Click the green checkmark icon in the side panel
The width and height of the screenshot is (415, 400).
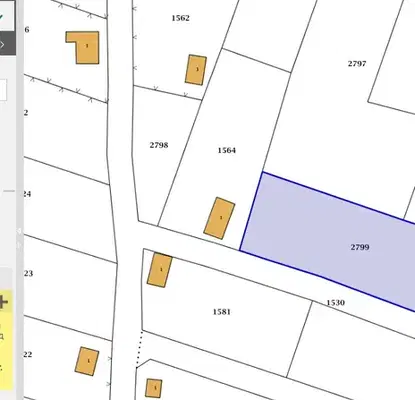coord(2,16)
